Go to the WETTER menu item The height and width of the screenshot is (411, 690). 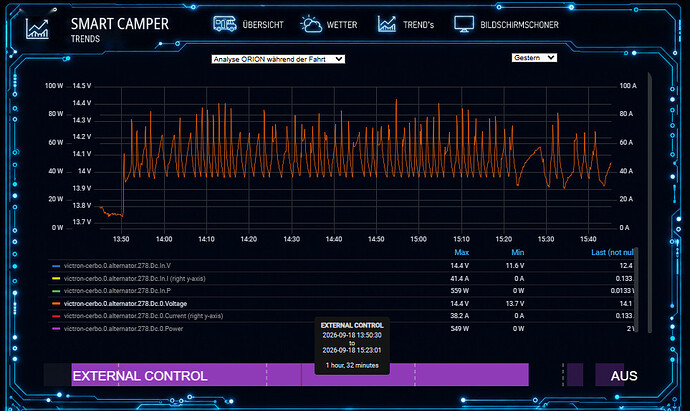pyautogui.click(x=342, y=25)
